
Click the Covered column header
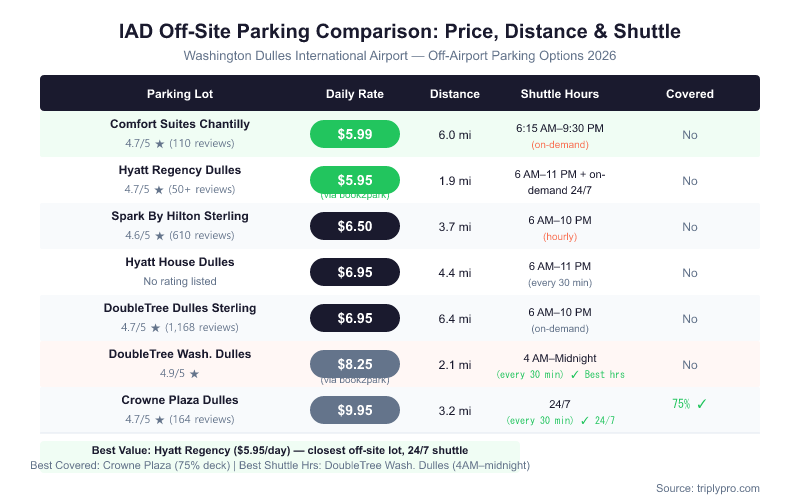click(x=690, y=94)
